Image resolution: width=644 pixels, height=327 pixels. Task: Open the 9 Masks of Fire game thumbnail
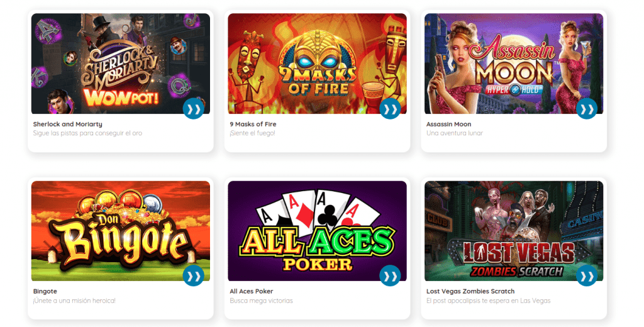tap(317, 64)
